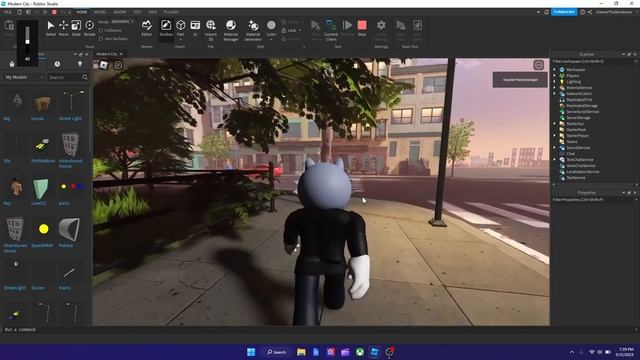Open taskbar Search box
The image size is (640, 360).
pos(277,352)
